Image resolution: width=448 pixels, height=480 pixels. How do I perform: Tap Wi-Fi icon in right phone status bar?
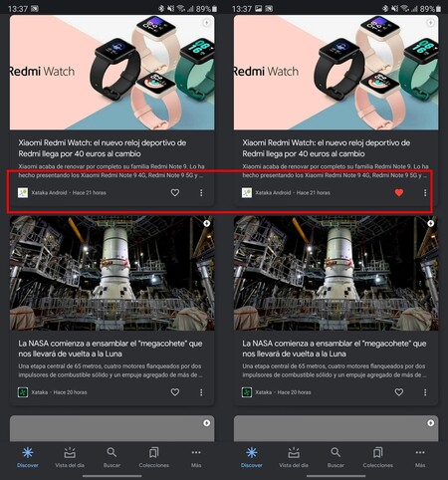click(404, 8)
